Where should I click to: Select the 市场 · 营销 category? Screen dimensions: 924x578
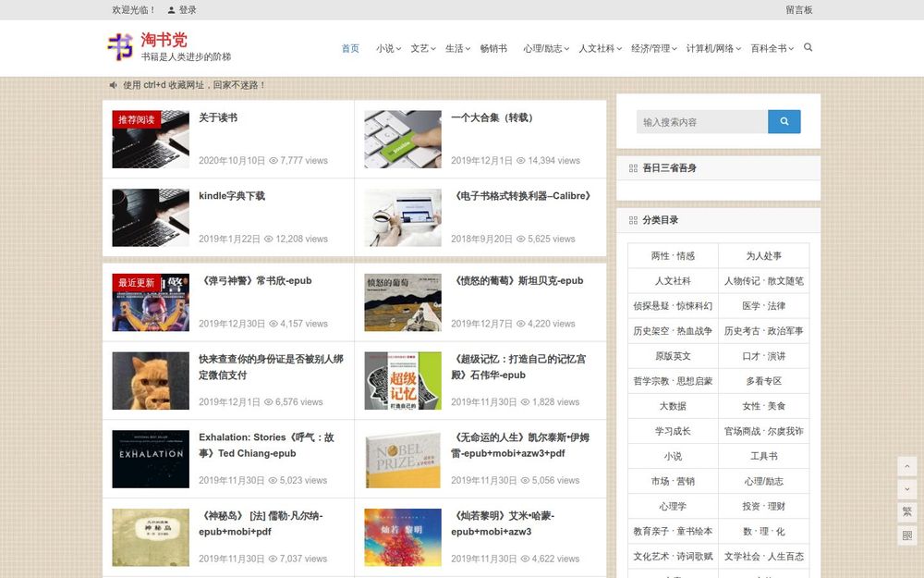[673, 481]
